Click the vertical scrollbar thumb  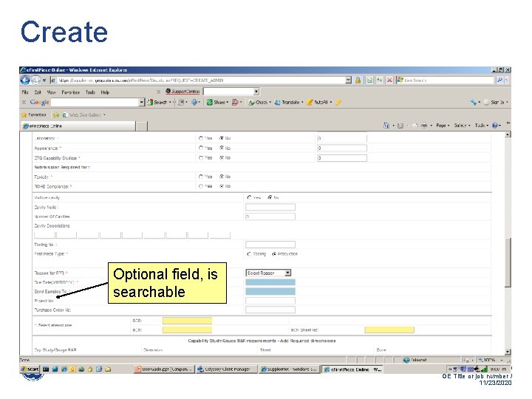tap(508, 262)
